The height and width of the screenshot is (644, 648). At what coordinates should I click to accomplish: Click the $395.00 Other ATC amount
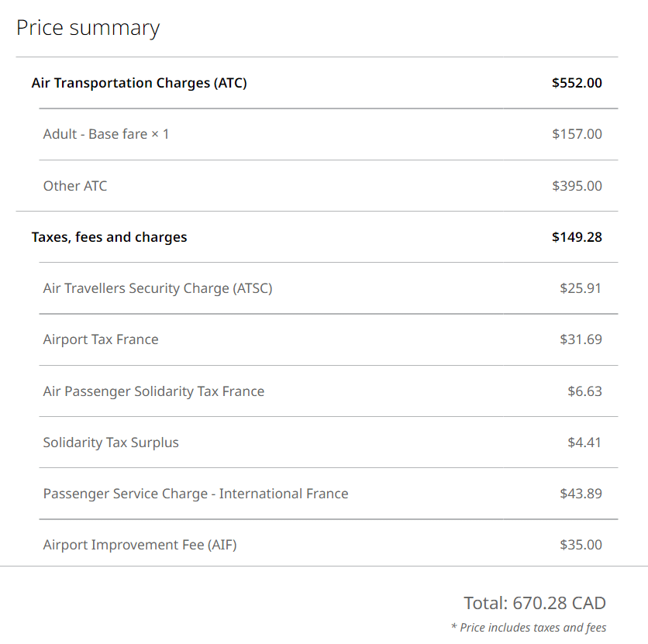coord(577,186)
